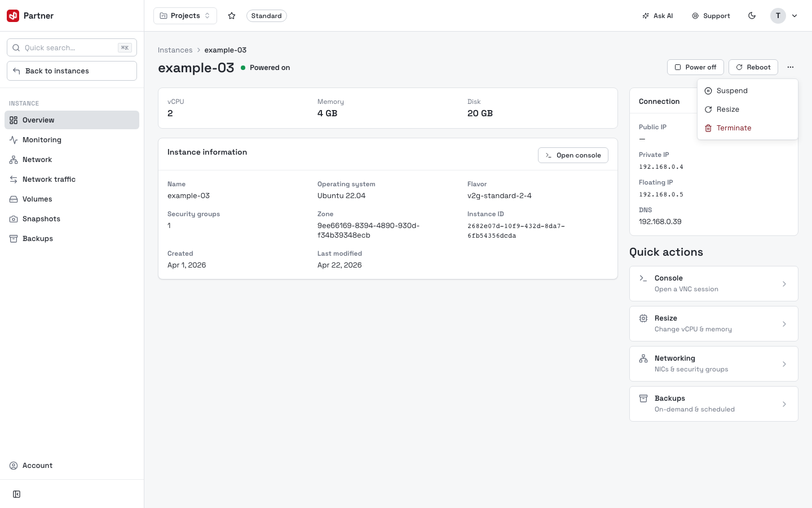
Task: Open the Support link in header
Action: (x=711, y=16)
